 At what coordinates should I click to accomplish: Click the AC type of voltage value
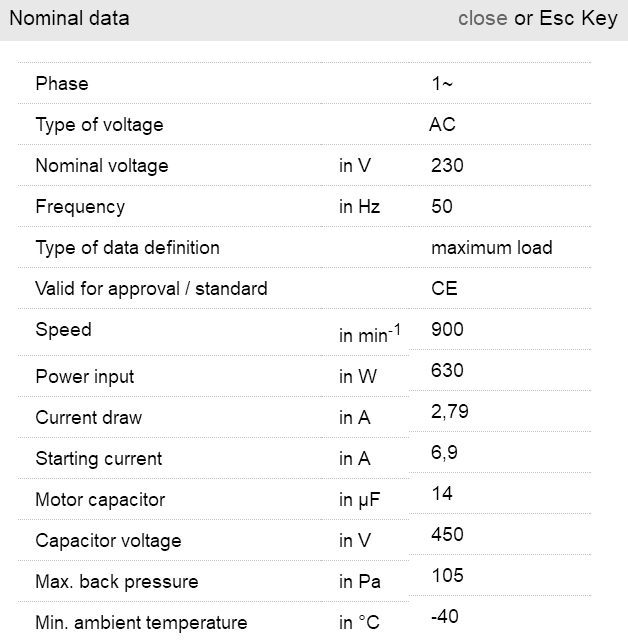pos(442,125)
